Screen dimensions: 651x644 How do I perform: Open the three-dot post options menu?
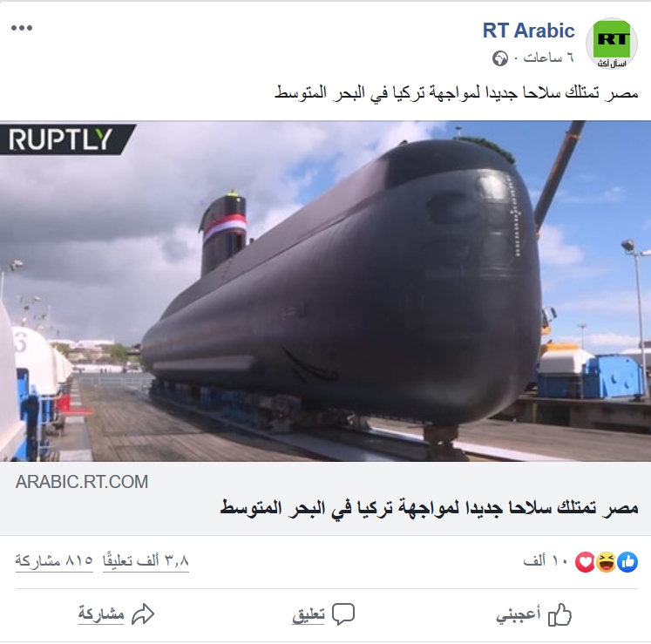[22, 28]
